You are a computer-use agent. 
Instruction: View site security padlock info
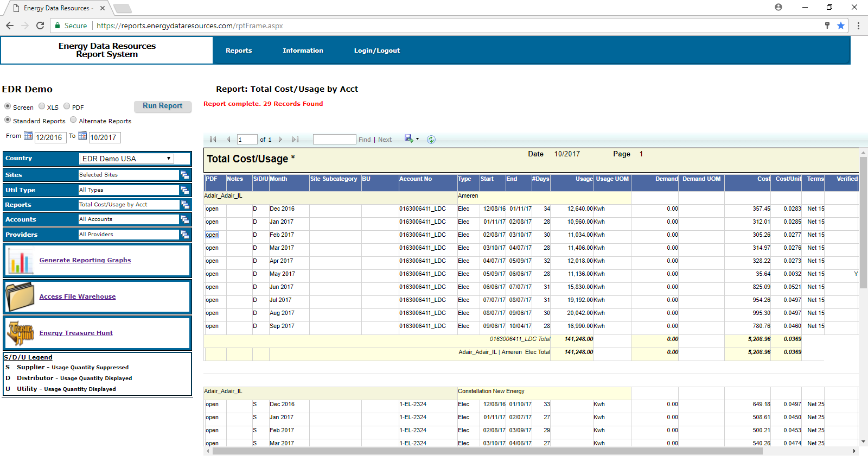coord(58,26)
